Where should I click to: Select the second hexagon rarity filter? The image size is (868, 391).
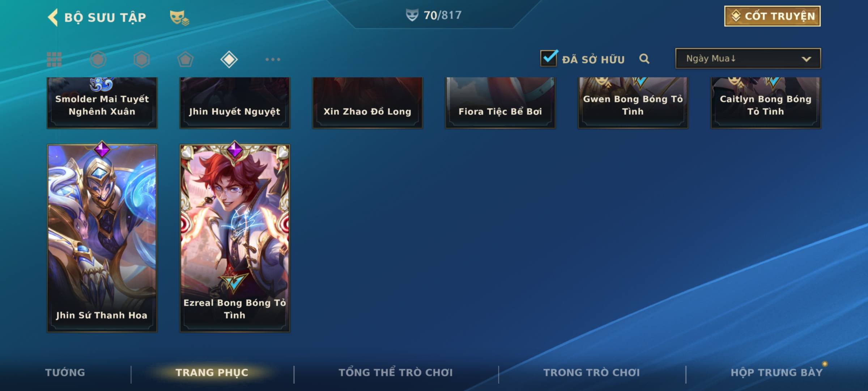pyautogui.click(x=141, y=59)
